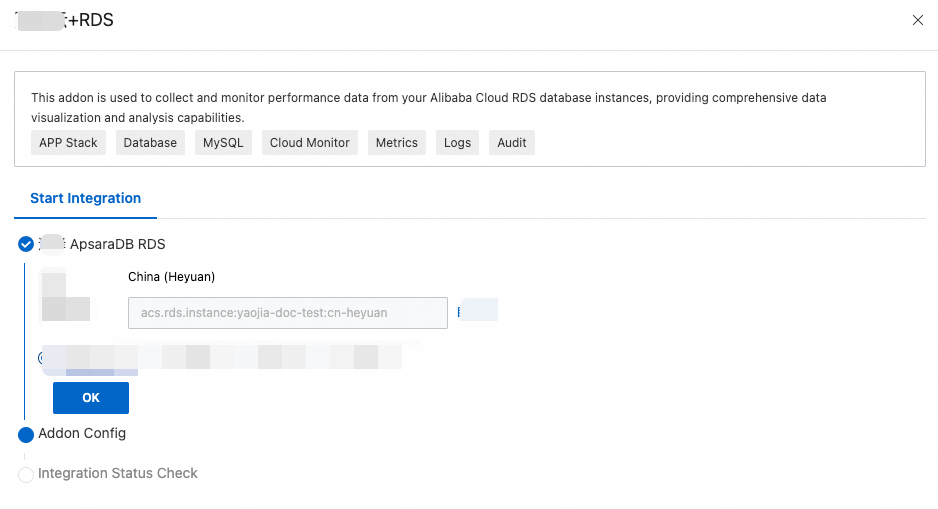Screen dimensions: 938x509
Task: Switch to the Start Integration tab
Action: tap(85, 198)
